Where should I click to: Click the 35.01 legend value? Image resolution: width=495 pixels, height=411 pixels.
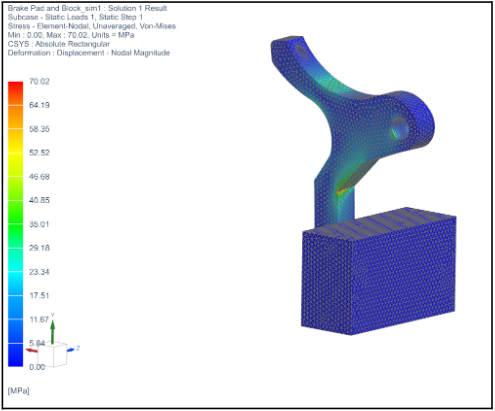click(x=39, y=224)
